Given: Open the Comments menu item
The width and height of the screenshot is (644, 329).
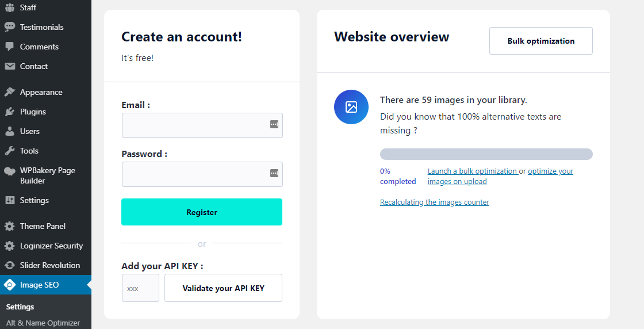Looking at the screenshot, I should (39, 47).
